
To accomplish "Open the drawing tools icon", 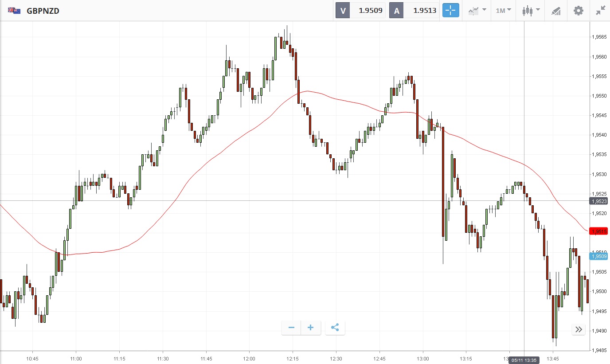I will coord(556,11).
